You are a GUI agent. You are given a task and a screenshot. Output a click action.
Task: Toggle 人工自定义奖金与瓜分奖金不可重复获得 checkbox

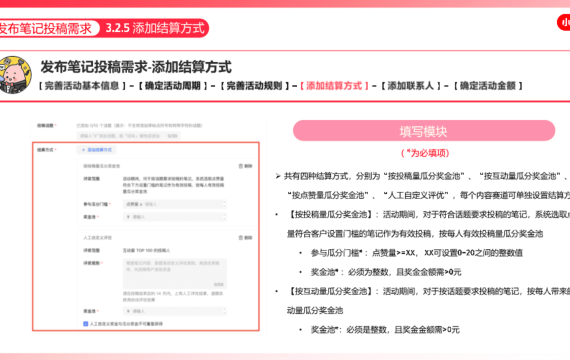pyautogui.click(x=86, y=324)
